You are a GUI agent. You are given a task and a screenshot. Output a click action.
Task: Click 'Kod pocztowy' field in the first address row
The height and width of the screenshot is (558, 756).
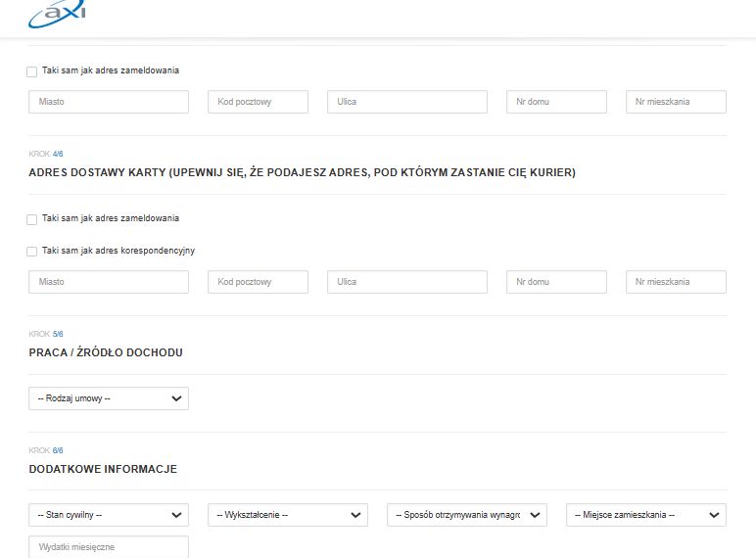258,102
